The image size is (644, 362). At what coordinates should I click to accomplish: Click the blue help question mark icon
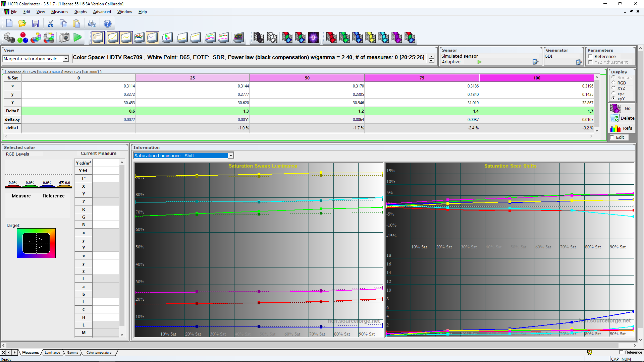tap(107, 23)
